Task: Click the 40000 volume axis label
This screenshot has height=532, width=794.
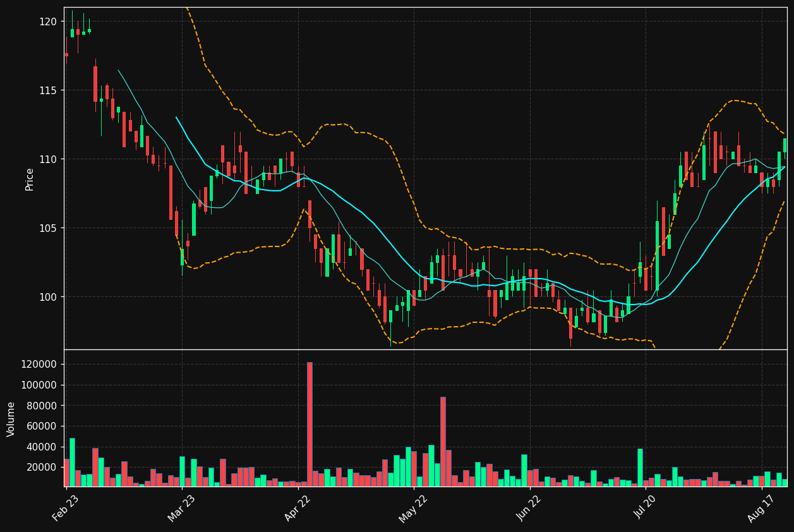Action: (x=42, y=447)
